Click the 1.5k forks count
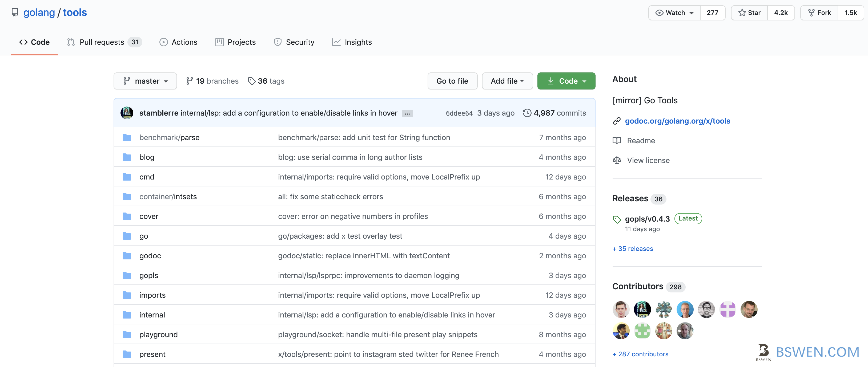Viewport: 868px width, 367px height. [x=850, y=13]
